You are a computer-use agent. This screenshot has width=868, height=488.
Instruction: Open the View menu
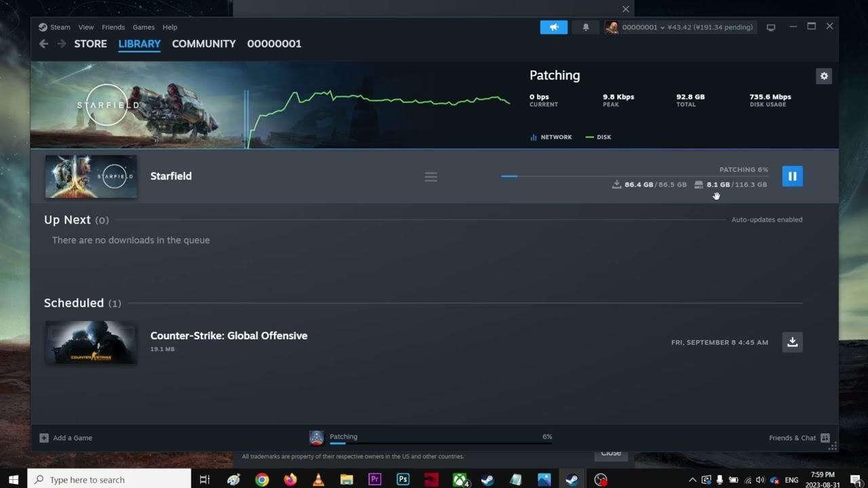point(86,27)
